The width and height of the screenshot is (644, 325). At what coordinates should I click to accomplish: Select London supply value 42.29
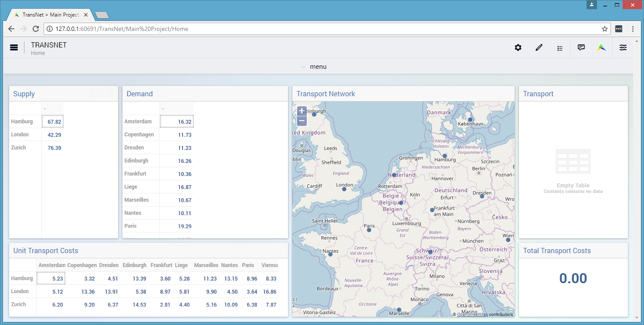53,135
